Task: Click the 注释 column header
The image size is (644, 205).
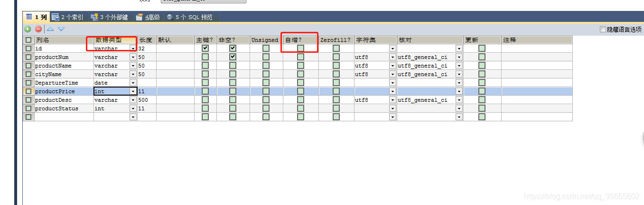Action: (537, 40)
